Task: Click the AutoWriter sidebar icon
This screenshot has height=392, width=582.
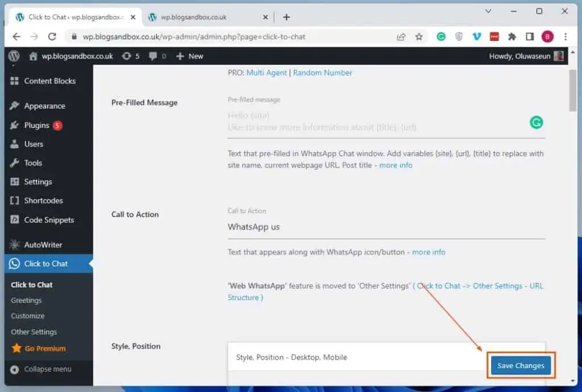Action: point(16,244)
